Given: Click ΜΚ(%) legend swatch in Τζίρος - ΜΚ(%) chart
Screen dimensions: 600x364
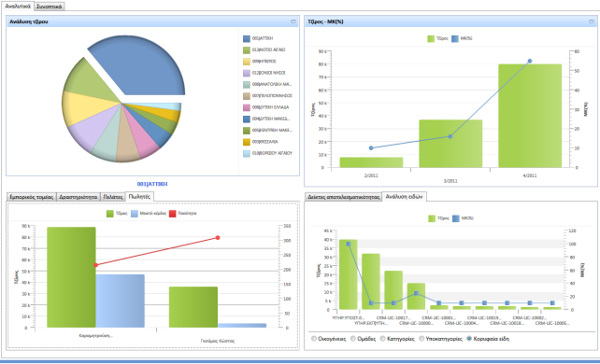Looking at the screenshot, I should pyautogui.click(x=455, y=38).
